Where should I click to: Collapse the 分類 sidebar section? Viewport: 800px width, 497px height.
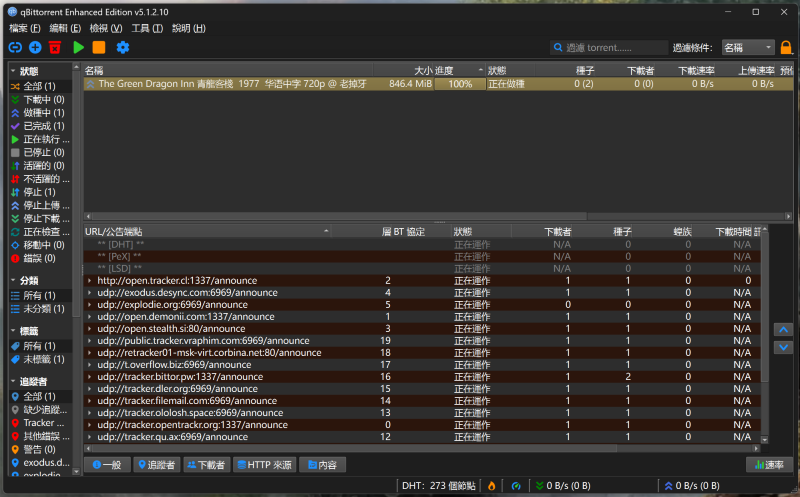[13, 281]
